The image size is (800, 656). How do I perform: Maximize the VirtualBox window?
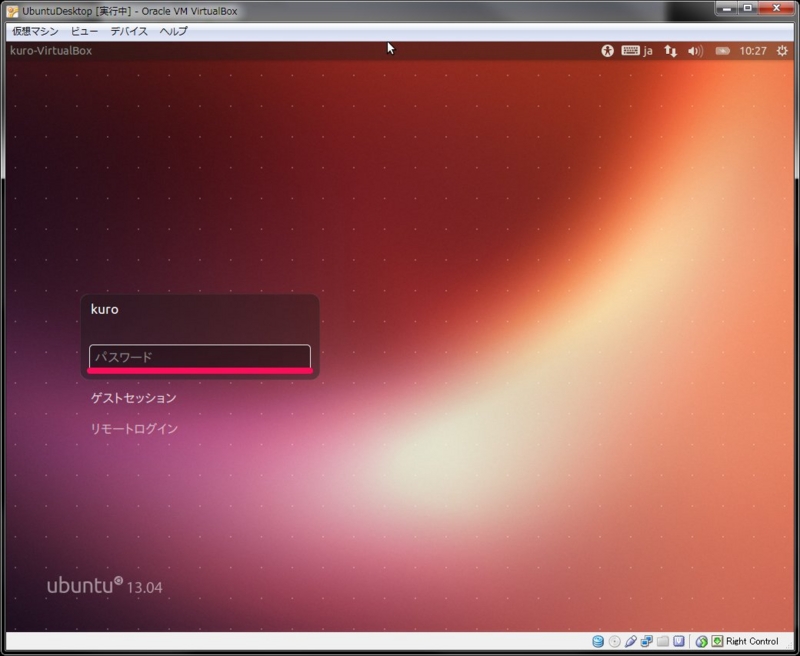[747, 8]
